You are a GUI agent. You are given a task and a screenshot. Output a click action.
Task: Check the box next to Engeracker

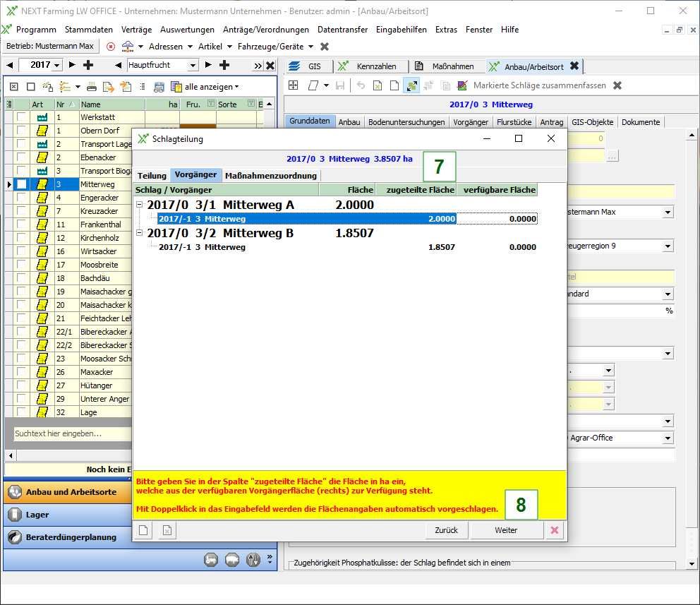[22, 198]
